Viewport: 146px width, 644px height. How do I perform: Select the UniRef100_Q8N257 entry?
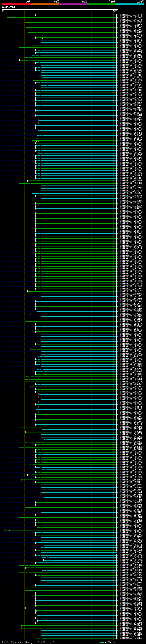[x=131, y=384]
